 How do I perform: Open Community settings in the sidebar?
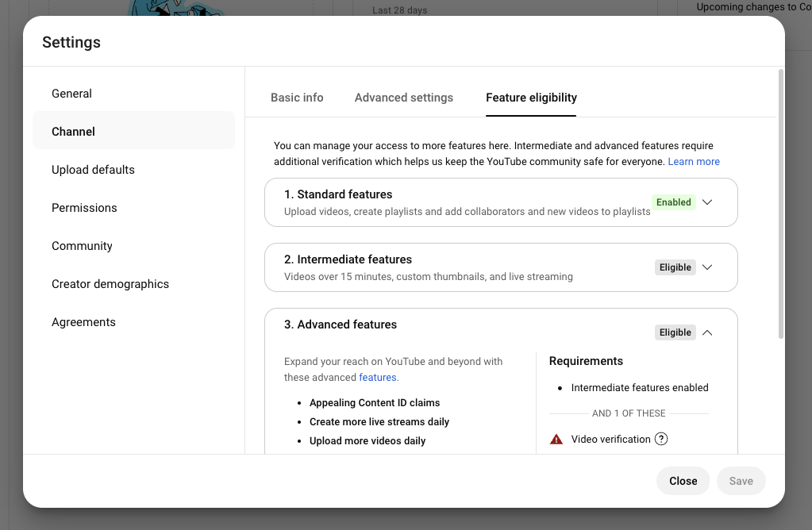click(x=82, y=246)
